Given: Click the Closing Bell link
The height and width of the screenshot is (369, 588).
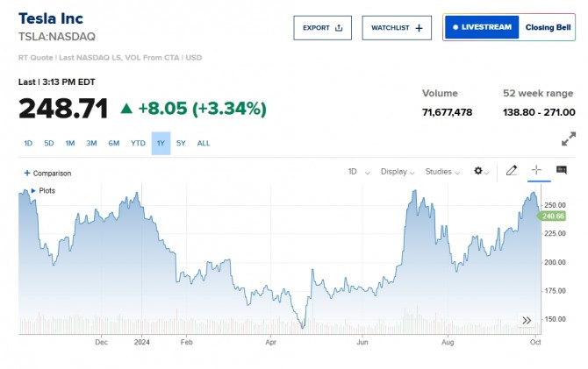Looking at the screenshot, I should pyautogui.click(x=548, y=27).
